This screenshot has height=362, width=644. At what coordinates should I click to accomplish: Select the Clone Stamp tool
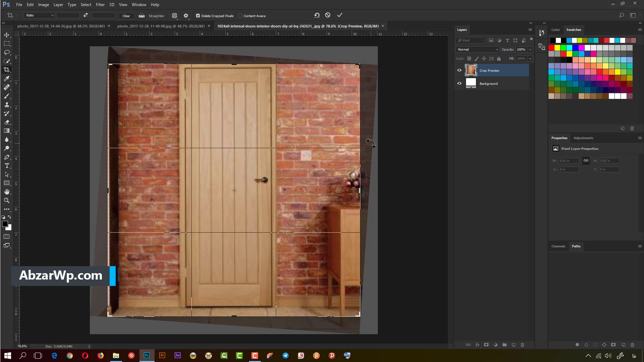point(7,105)
